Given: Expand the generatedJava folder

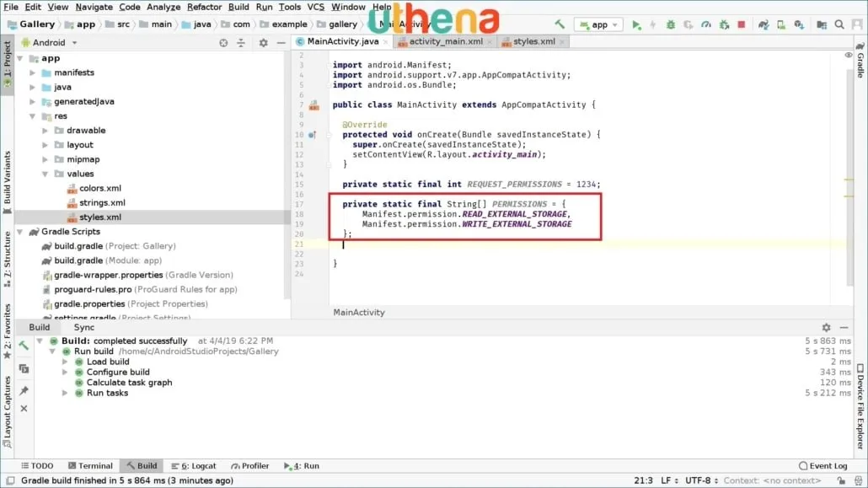Looking at the screenshot, I should tap(33, 101).
